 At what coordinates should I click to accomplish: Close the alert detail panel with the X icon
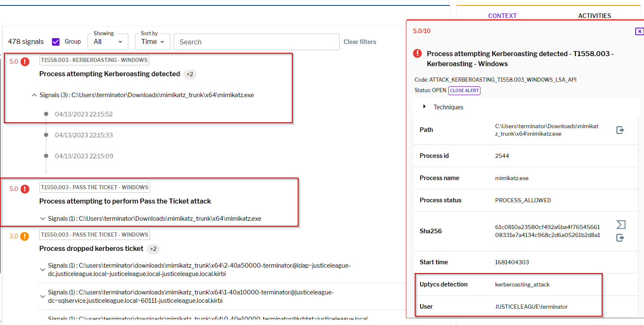click(639, 31)
